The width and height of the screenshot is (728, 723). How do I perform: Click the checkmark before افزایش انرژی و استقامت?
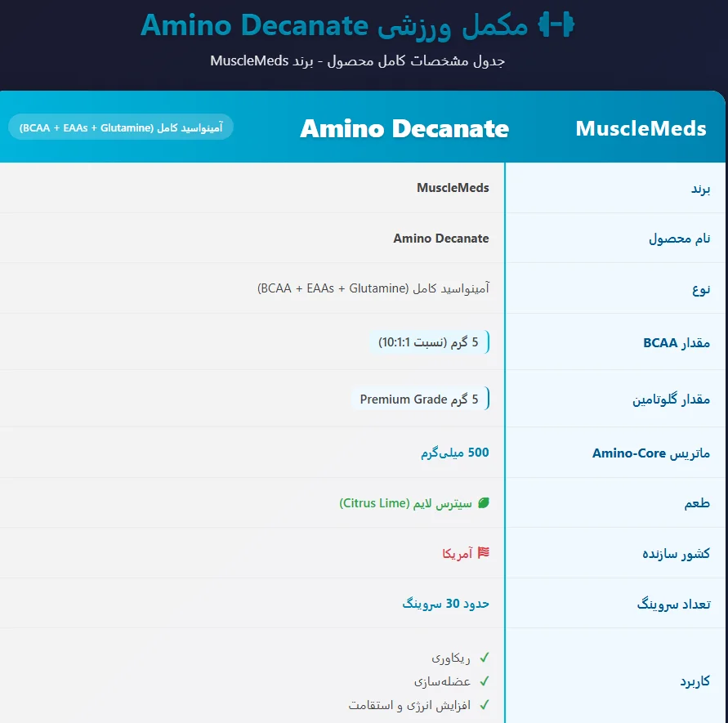click(485, 703)
